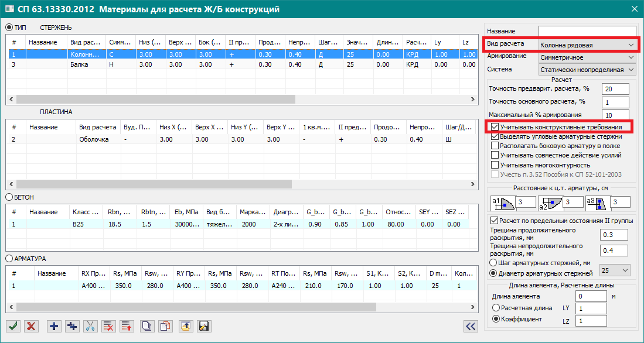The image size is (644, 343).
Task: Choose 'Шаг арматурных стержней' radio option
Action: 494,263
